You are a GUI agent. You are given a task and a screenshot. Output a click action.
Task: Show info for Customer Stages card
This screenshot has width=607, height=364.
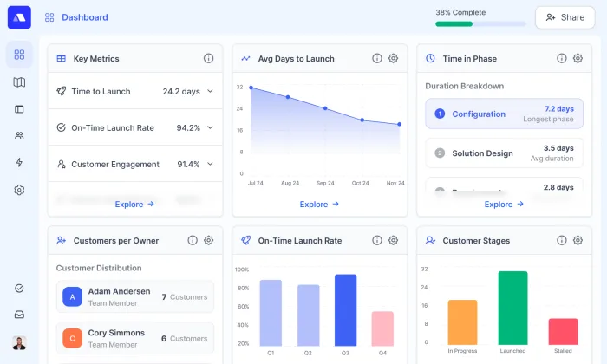(562, 240)
